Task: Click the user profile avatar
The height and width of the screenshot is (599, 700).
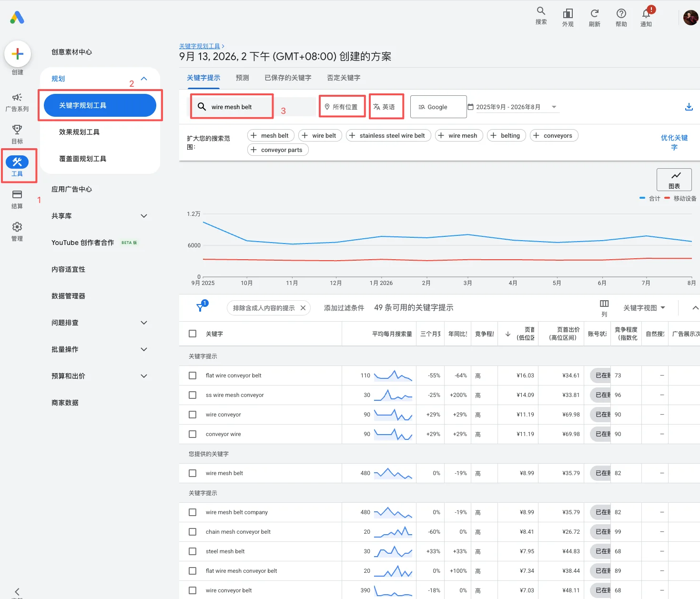Action: (x=690, y=18)
